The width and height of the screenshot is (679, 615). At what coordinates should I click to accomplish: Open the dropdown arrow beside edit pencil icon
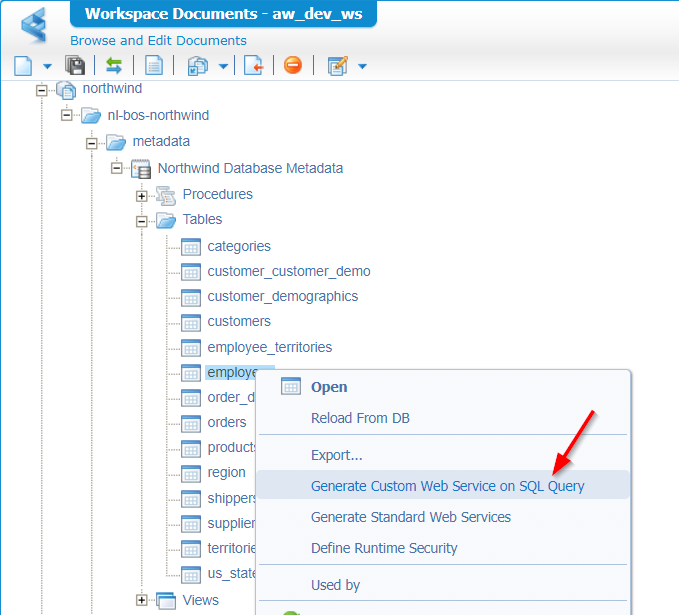pyautogui.click(x=362, y=67)
